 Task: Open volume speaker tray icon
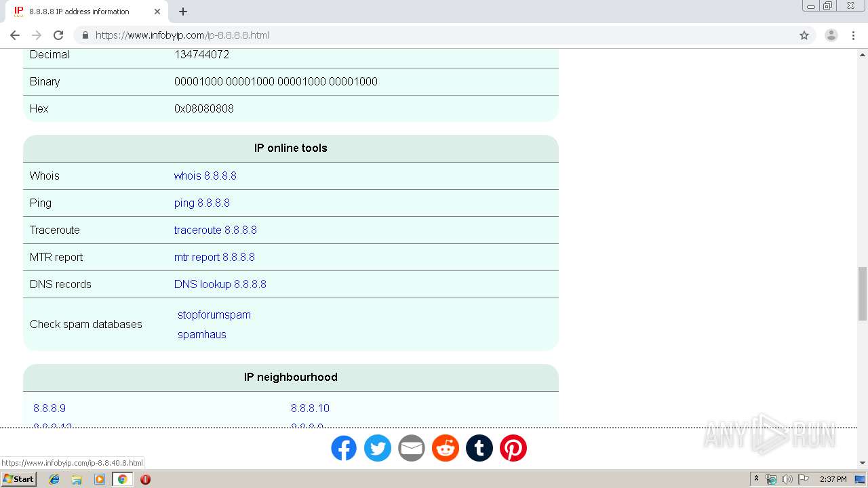tap(787, 479)
